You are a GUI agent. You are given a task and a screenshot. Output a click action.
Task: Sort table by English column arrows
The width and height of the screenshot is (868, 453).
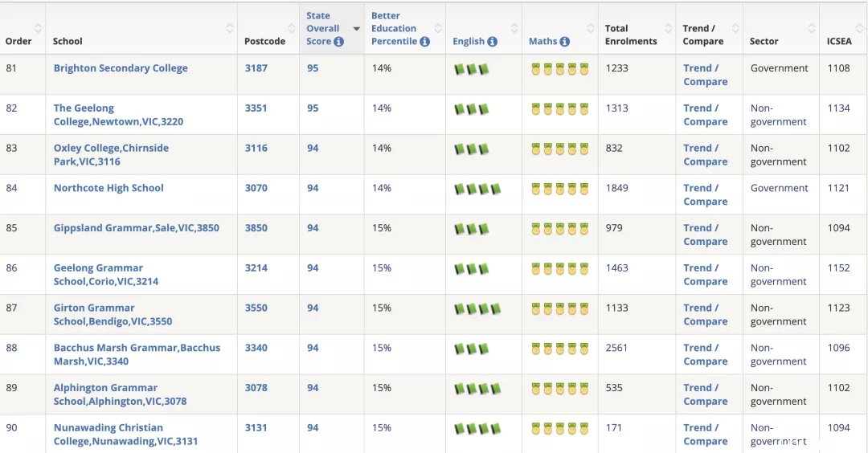(514, 28)
